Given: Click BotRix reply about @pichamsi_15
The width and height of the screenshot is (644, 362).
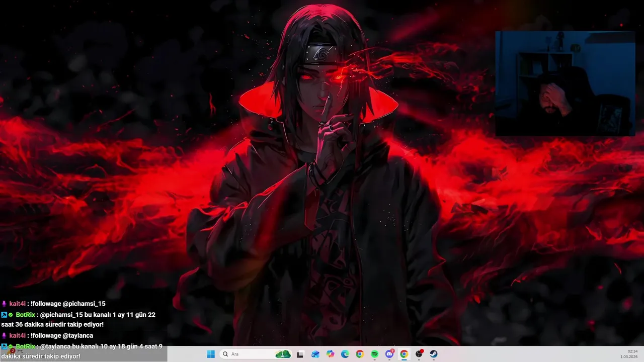Looking at the screenshot, I should click(x=78, y=320).
